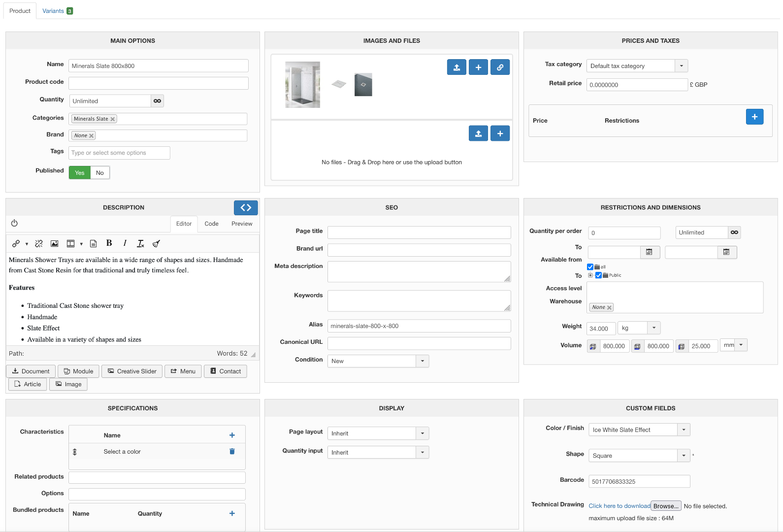Toggle the description editor power icon
Viewport: 783px width, 532px height.
pyautogui.click(x=14, y=223)
